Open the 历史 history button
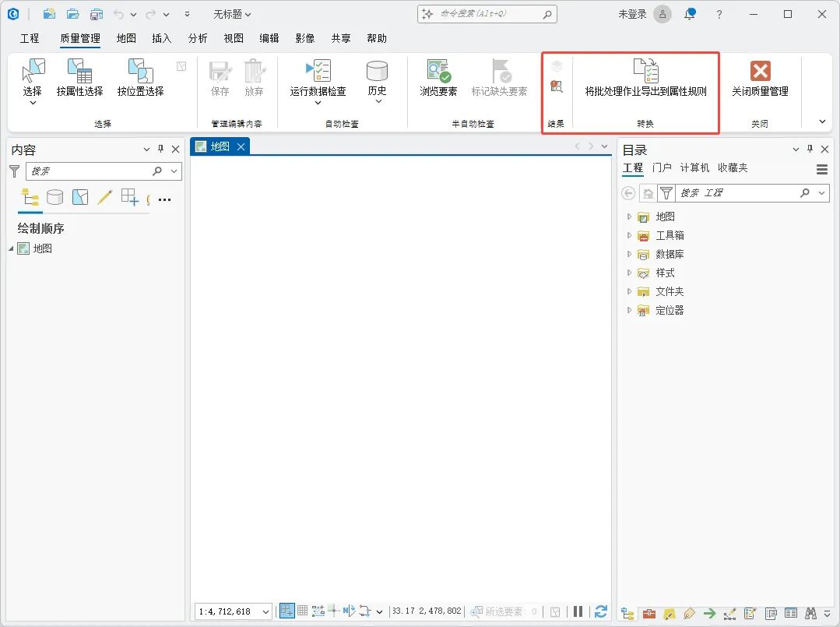The height and width of the screenshot is (627, 840). (377, 82)
